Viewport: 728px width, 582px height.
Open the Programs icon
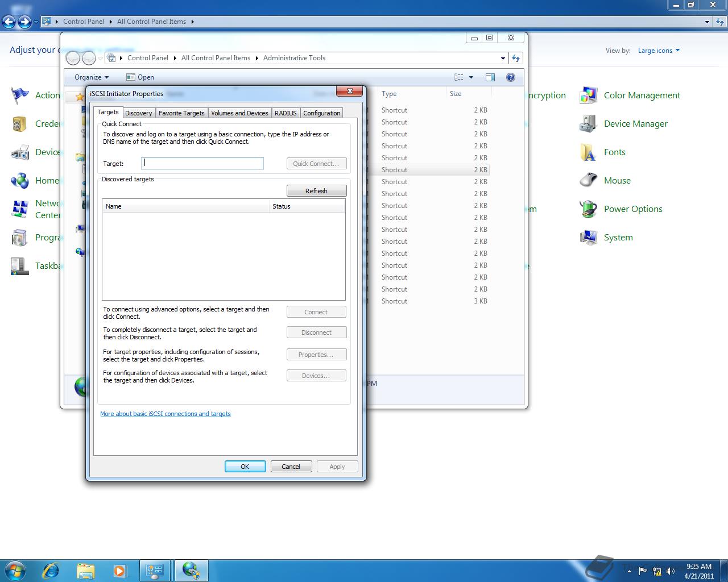tap(20, 238)
